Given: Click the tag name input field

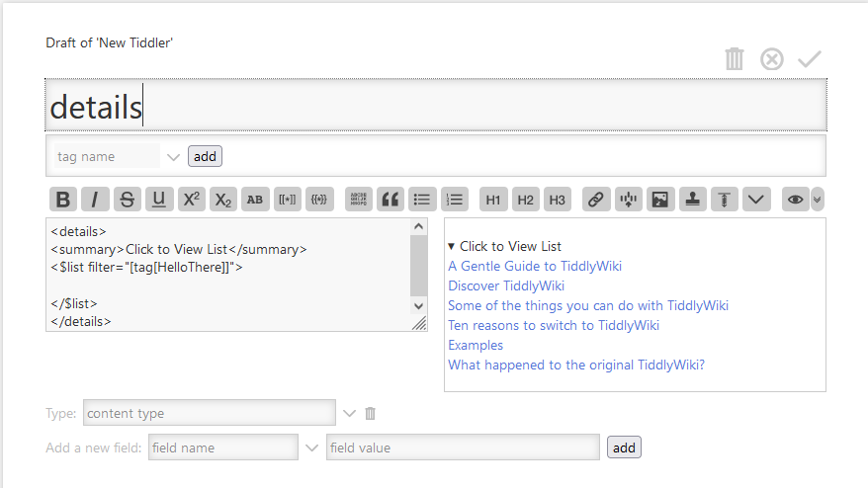Looking at the screenshot, I should [107, 157].
